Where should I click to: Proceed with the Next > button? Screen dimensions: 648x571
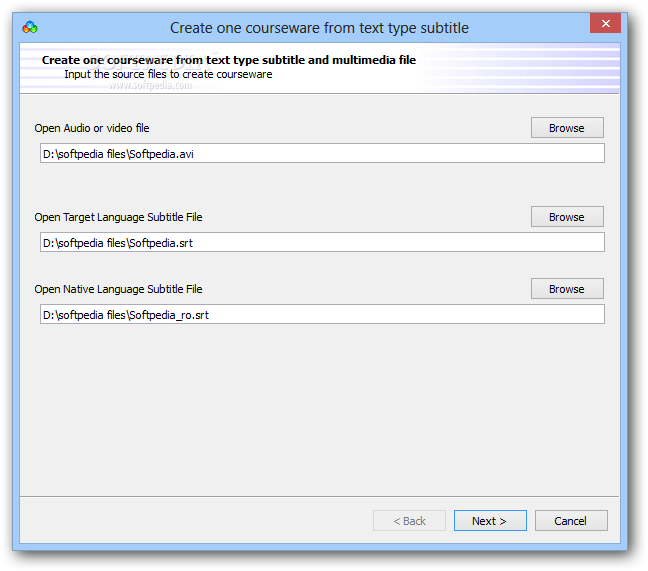(x=490, y=521)
